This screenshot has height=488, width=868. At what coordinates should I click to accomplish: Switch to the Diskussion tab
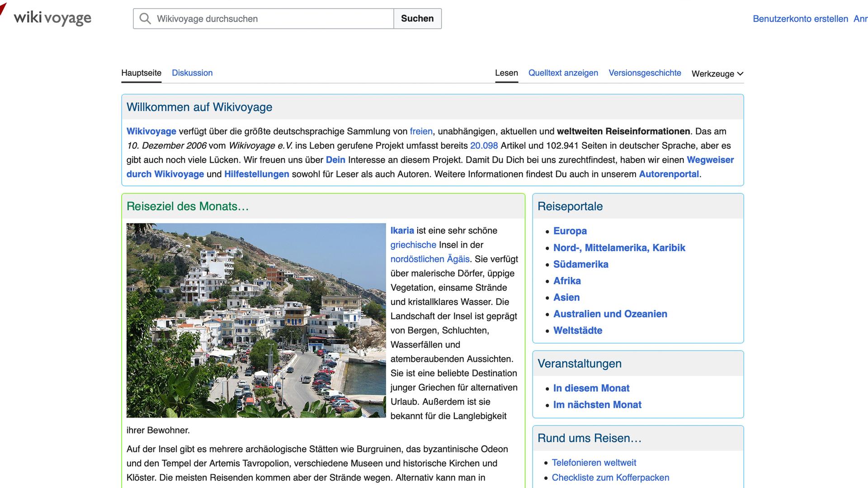point(192,73)
